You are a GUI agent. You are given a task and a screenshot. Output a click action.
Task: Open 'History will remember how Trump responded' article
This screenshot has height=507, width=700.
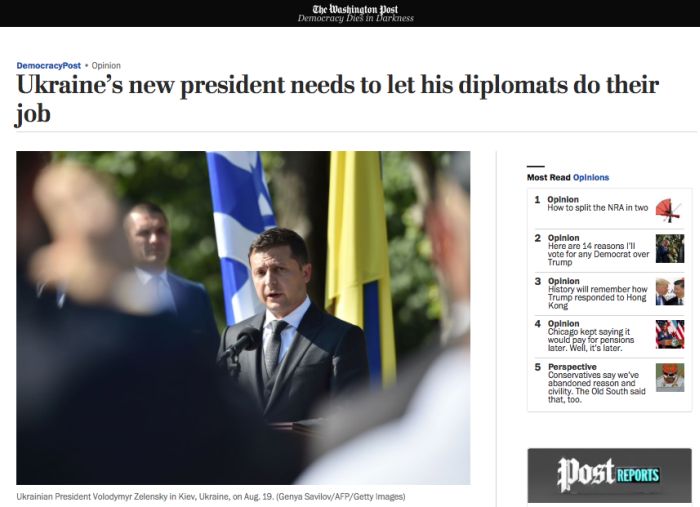(x=597, y=297)
